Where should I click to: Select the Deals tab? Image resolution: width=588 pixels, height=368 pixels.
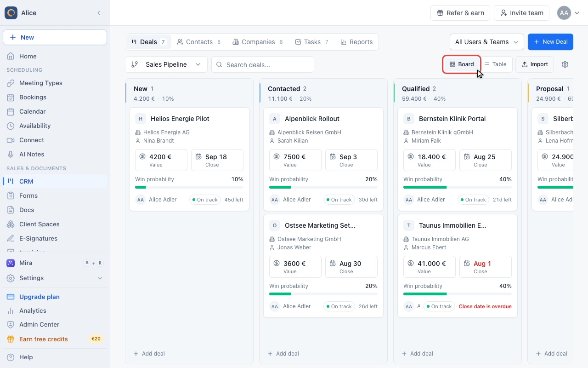click(148, 42)
